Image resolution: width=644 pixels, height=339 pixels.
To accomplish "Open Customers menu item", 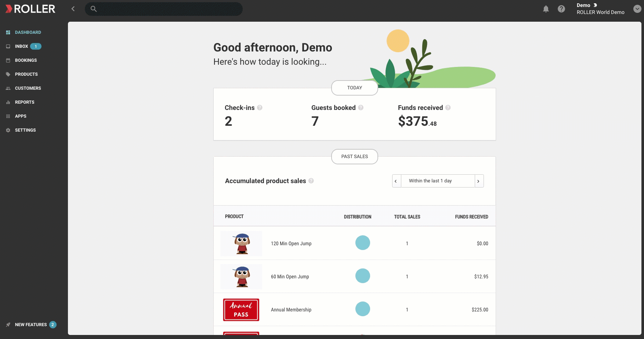I will coord(28,88).
